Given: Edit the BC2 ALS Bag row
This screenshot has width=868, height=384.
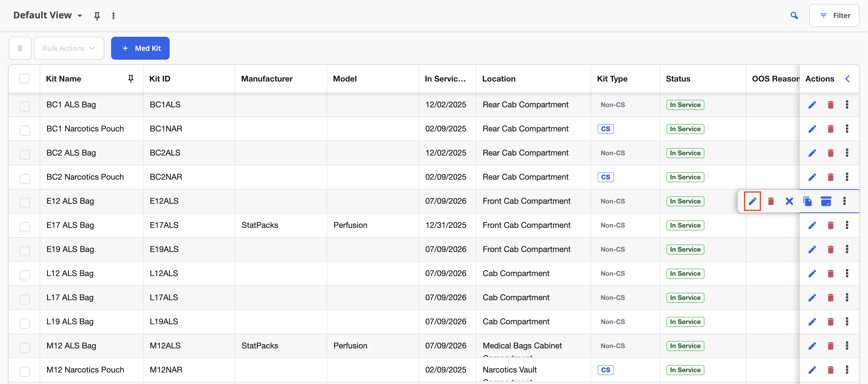Looking at the screenshot, I should coord(812,153).
